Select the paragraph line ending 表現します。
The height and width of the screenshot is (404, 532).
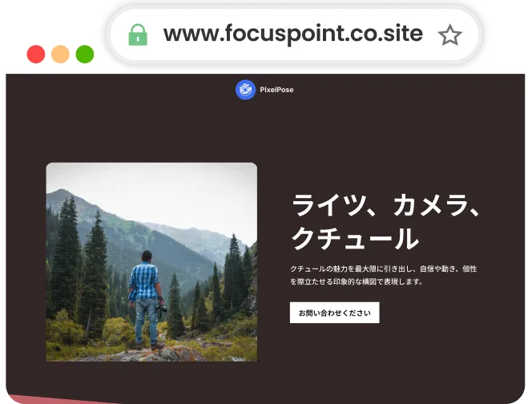(x=357, y=281)
